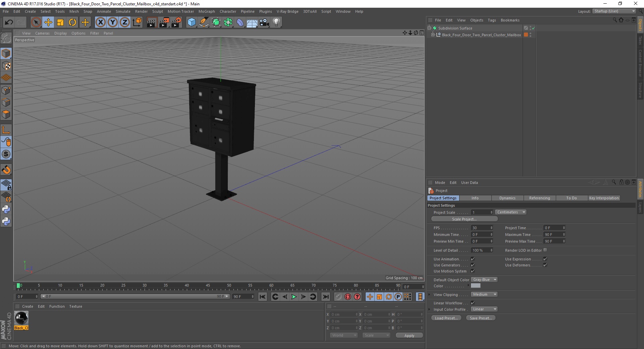Toggle Y axis lock icon
Image resolution: width=644 pixels, height=349 pixels.
(x=113, y=22)
